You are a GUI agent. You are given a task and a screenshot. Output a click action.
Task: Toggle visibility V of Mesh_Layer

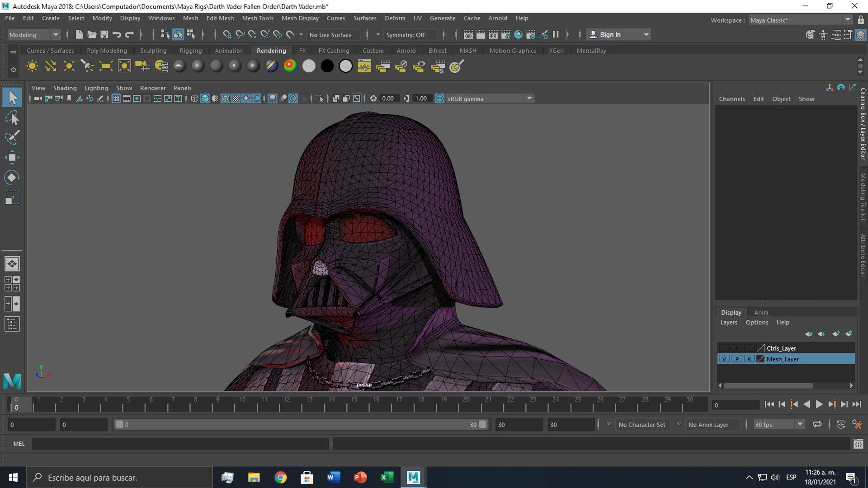click(x=724, y=359)
